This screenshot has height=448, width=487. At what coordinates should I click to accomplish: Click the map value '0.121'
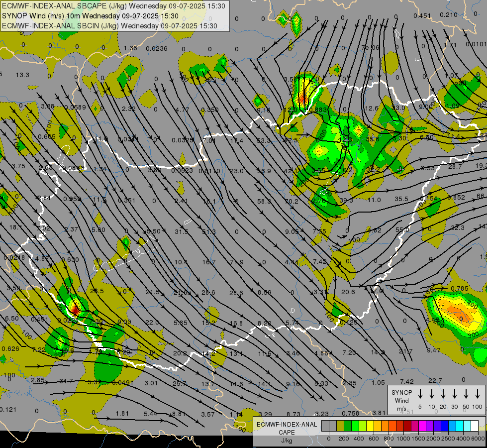click(8, 409)
